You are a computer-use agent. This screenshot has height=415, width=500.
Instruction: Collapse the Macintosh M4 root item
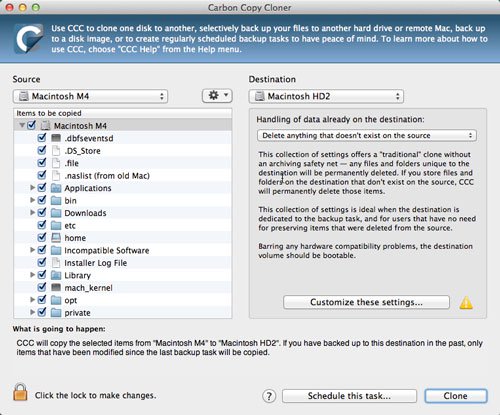[x=22, y=125]
